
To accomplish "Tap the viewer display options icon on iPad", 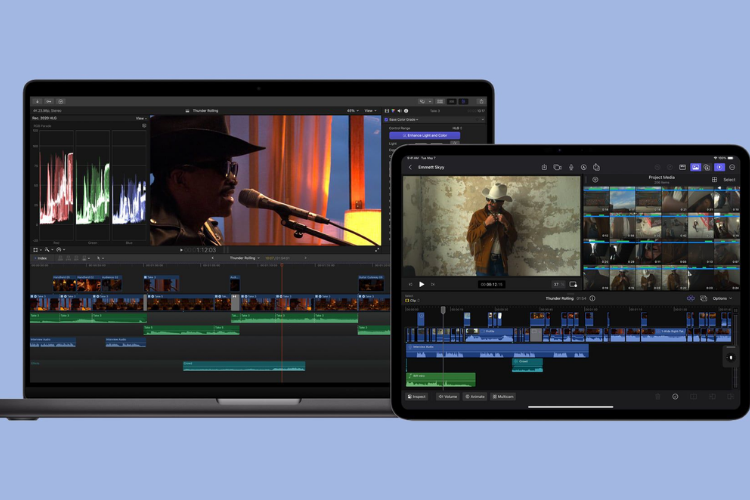I will (573, 284).
